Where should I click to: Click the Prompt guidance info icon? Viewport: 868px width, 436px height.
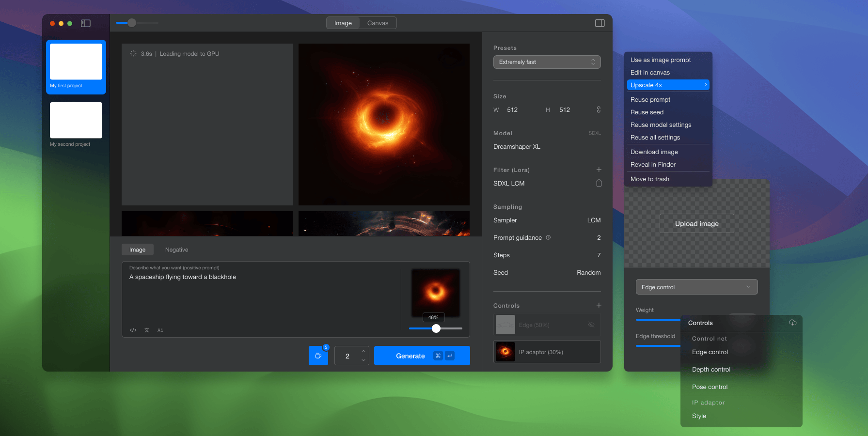click(548, 237)
